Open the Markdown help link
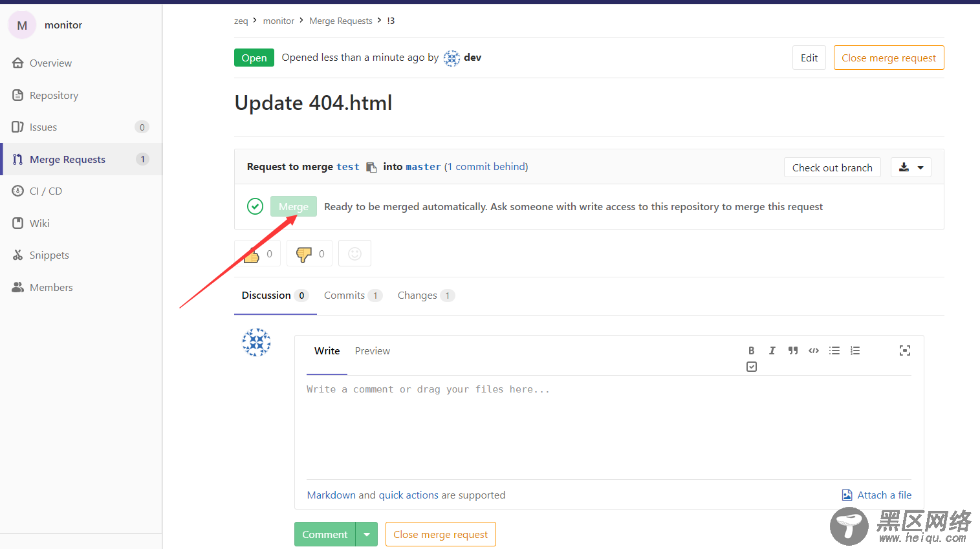 click(x=331, y=495)
